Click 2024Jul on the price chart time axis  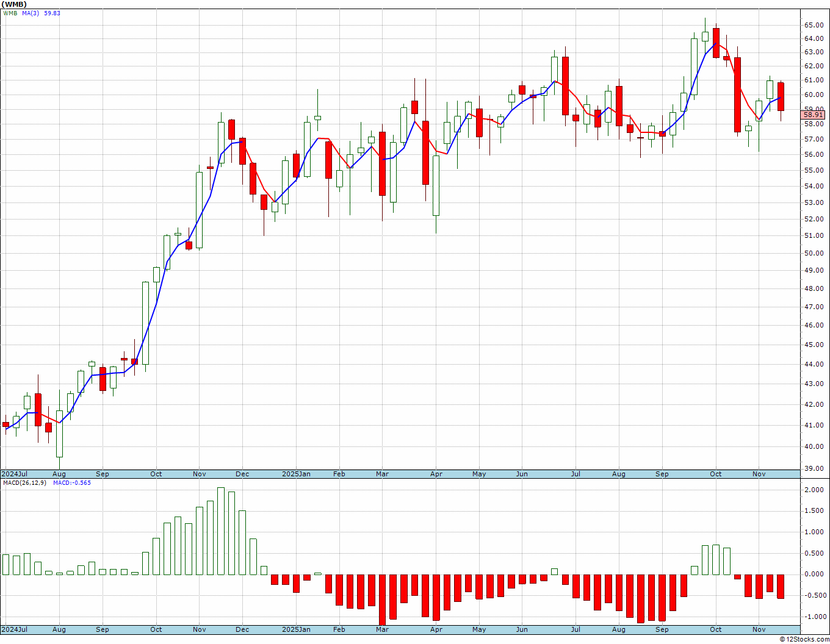click(x=15, y=474)
